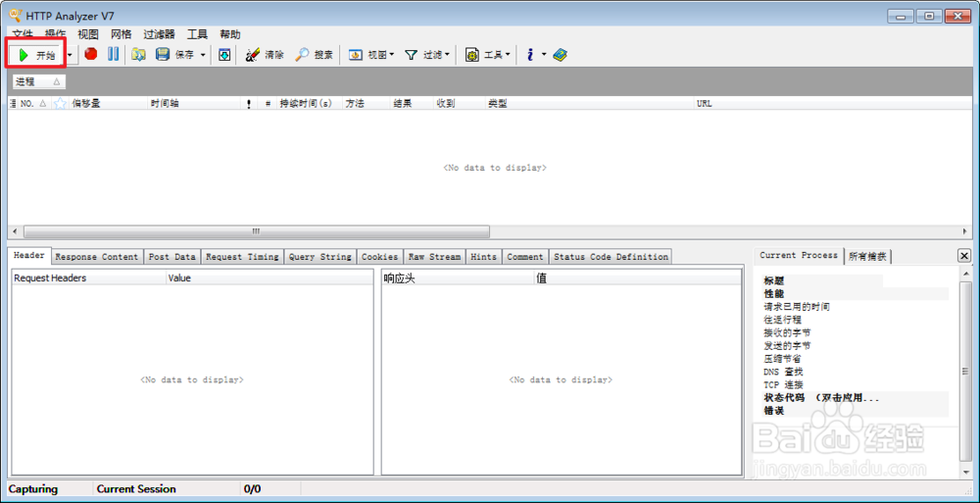
Task: Switch to the Query String tab
Action: [x=320, y=257]
